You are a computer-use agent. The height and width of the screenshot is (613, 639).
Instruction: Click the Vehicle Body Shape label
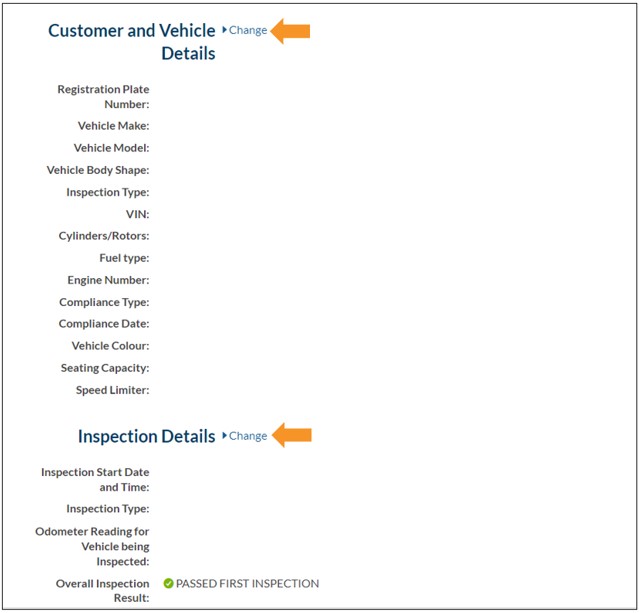pyautogui.click(x=98, y=170)
